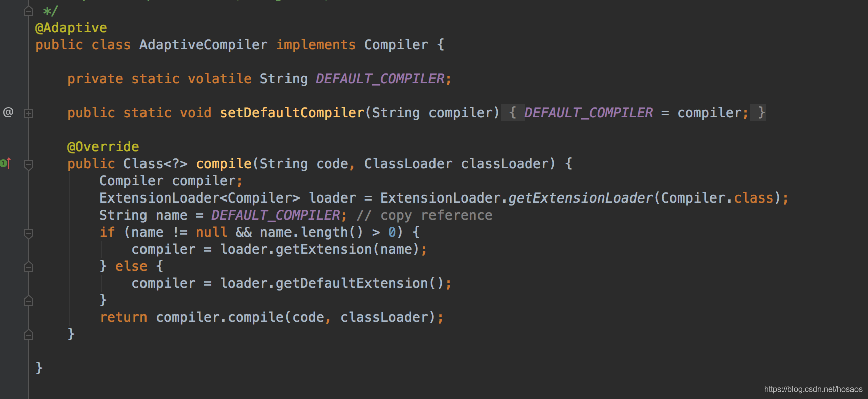Collapse the if block fold marker
Image resolution: width=868 pixels, height=399 pixels.
click(x=29, y=233)
